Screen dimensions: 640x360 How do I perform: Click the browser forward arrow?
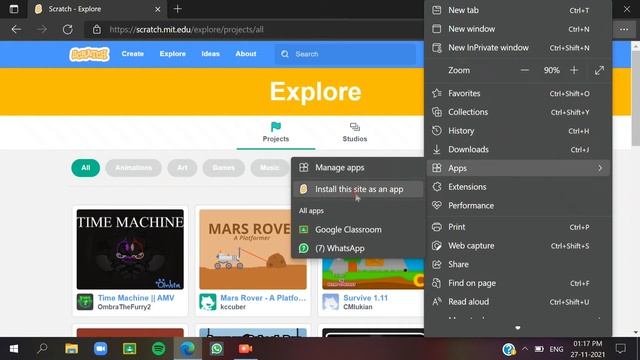(42, 29)
